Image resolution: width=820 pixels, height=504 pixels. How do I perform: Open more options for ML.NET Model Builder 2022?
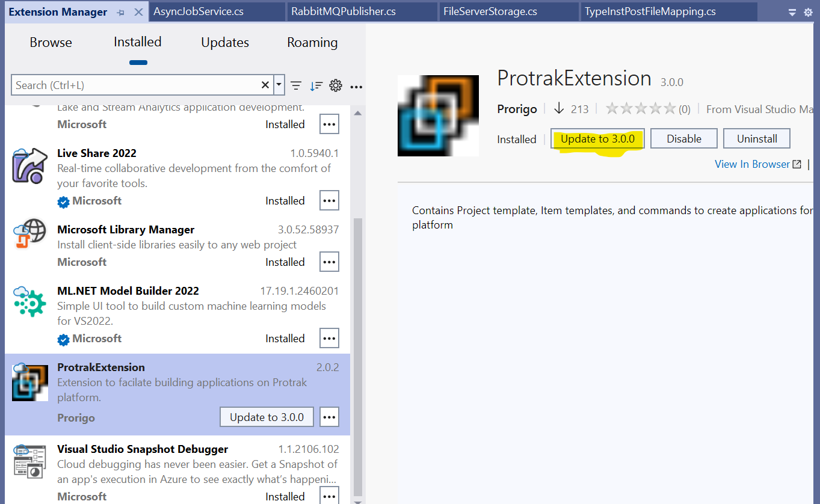[x=329, y=338]
